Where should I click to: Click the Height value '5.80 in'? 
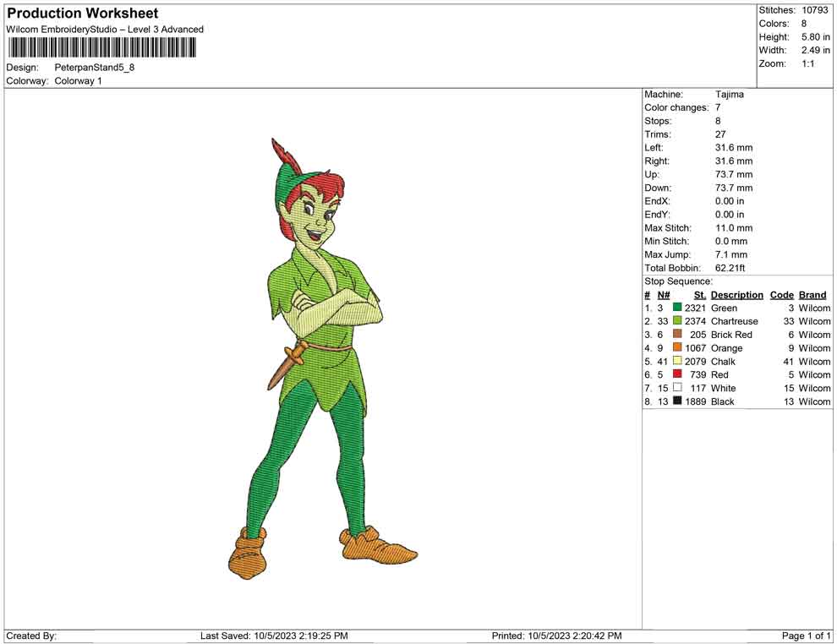point(815,37)
